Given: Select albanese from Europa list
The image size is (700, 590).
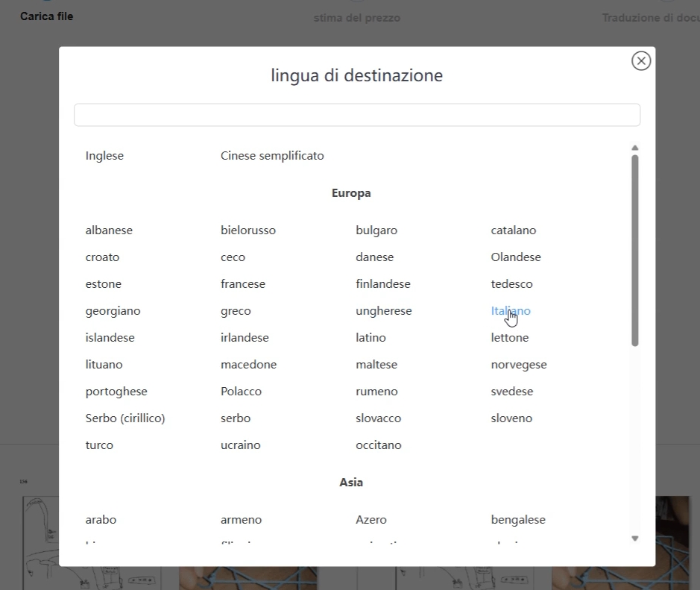Looking at the screenshot, I should (x=109, y=230).
